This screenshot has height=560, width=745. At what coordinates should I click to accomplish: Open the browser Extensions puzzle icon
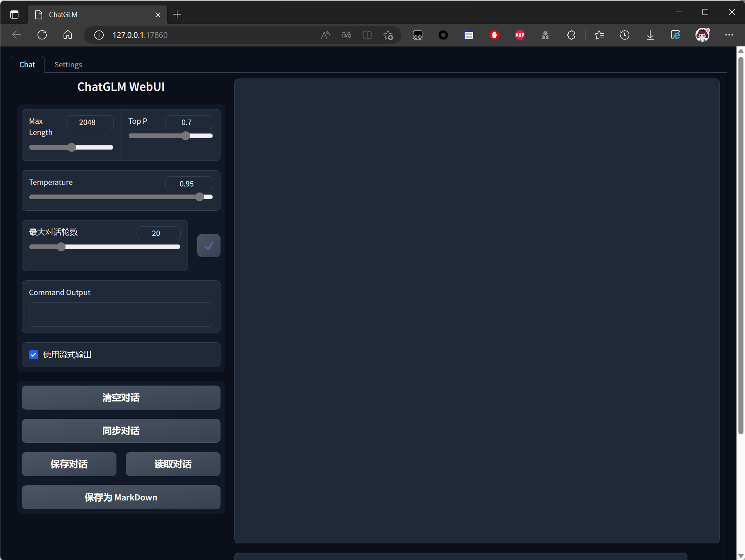tap(571, 35)
